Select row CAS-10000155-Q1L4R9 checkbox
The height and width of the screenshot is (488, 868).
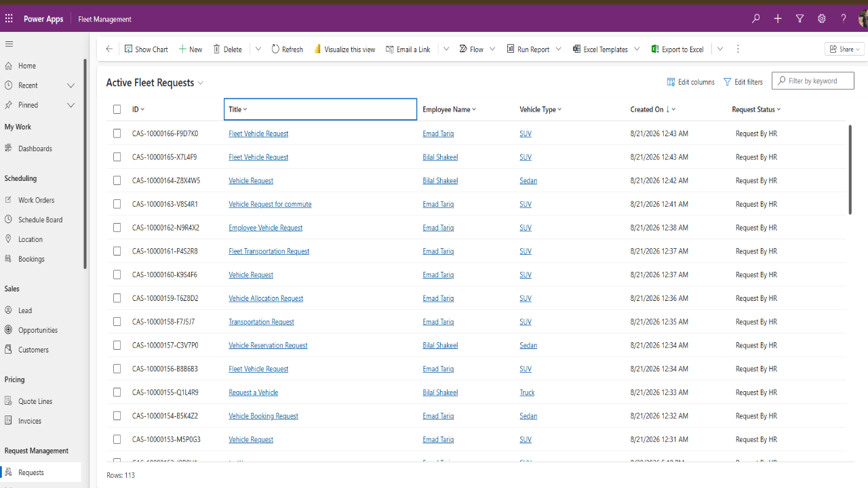pos(117,392)
